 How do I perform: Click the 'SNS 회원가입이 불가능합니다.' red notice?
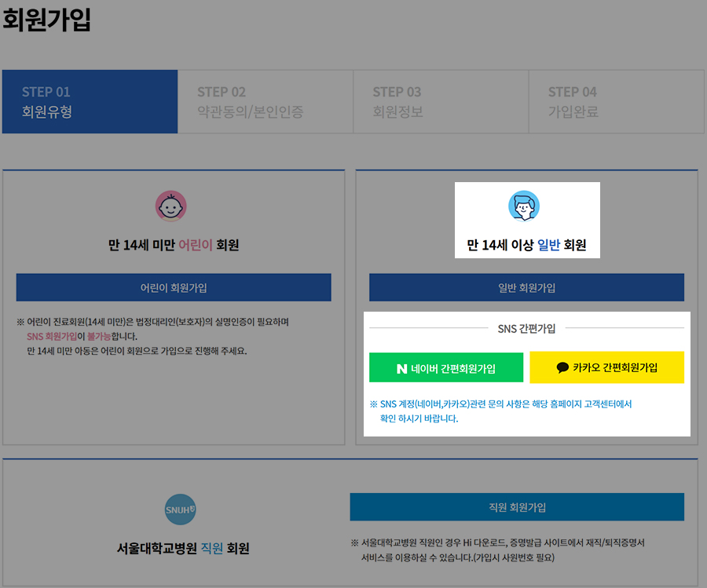pyautogui.click(x=82, y=336)
